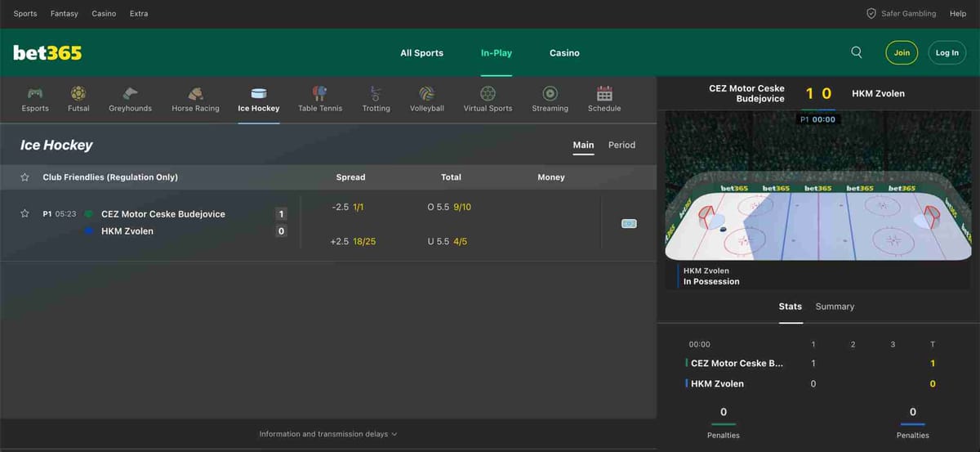Open the Virtual Sports icon

coord(488,93)
